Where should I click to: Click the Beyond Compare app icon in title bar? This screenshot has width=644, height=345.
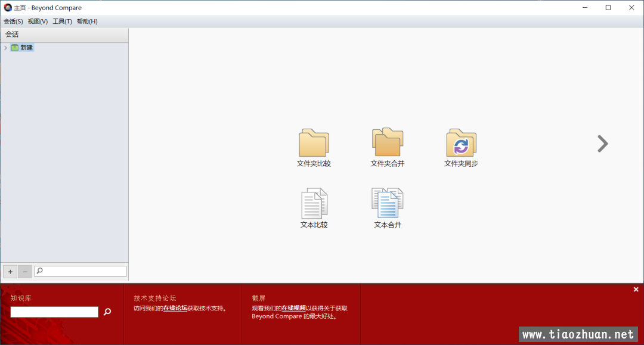coord(8,7)
